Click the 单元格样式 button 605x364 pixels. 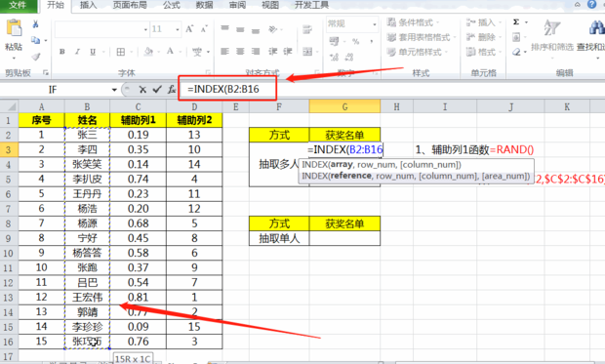[417, 52]
